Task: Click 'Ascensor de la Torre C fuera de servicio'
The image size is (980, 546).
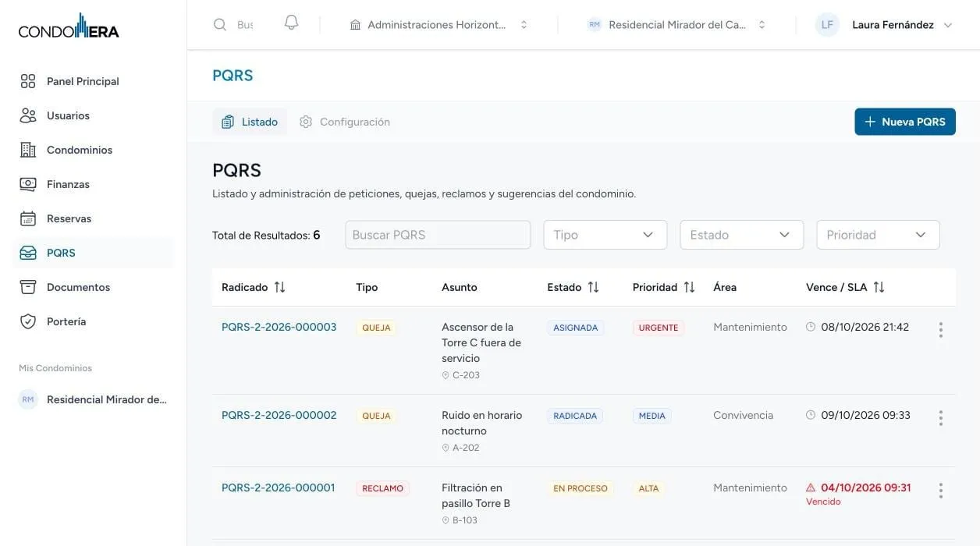Action: [x=481, y=342]
